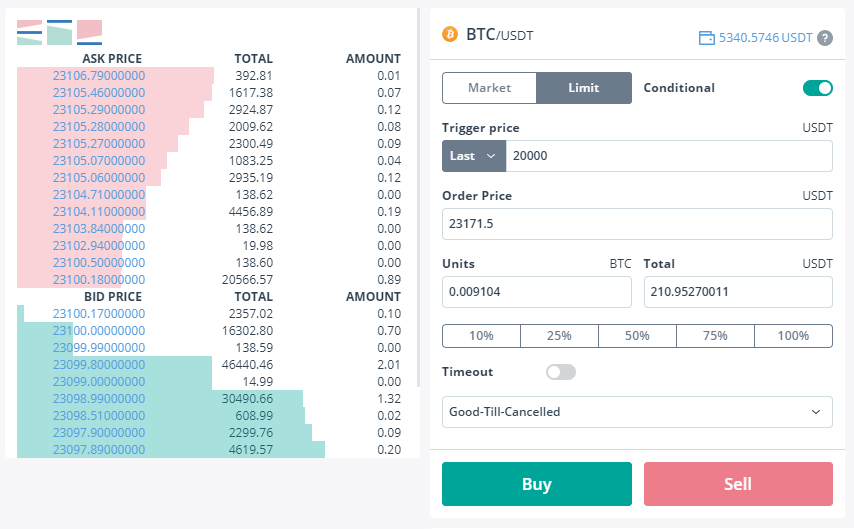Open the help question mark icon
Viewport: 854px width, 529px height.
pyautogui.click(x=825, y=38)
